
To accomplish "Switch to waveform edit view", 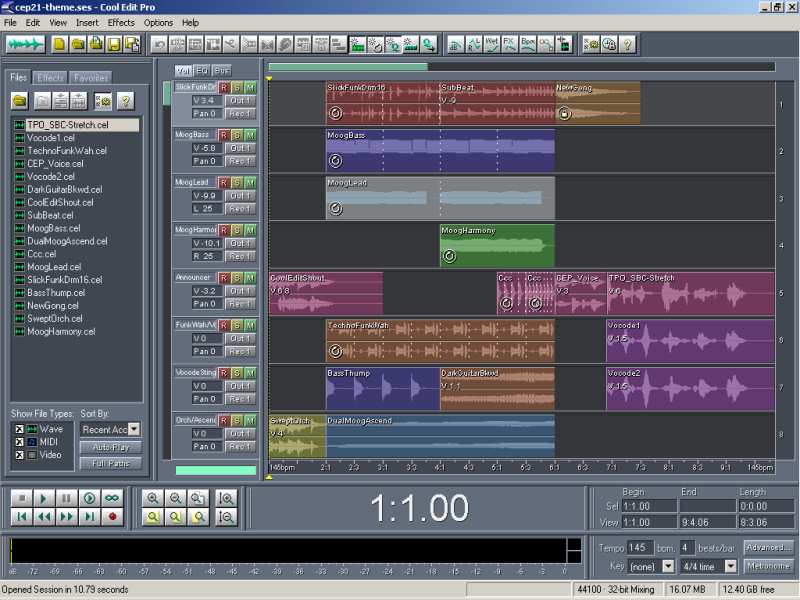I will pyautogui.click(x=26, y=44).
